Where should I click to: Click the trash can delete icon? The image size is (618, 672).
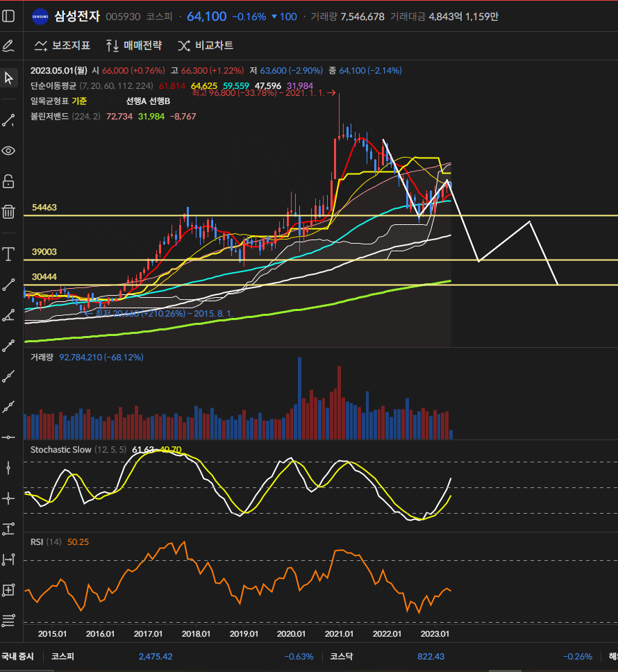(x=8, y=212)
